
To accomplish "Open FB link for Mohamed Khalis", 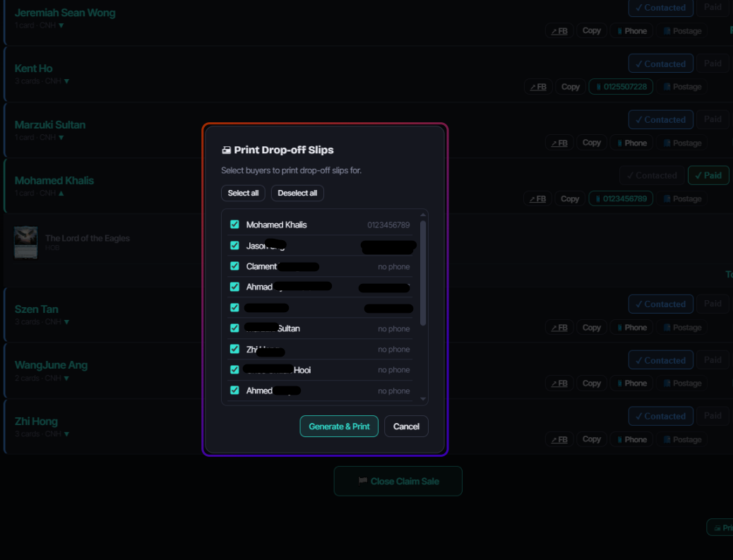I will pyautogui.click(x=537, y=198).
